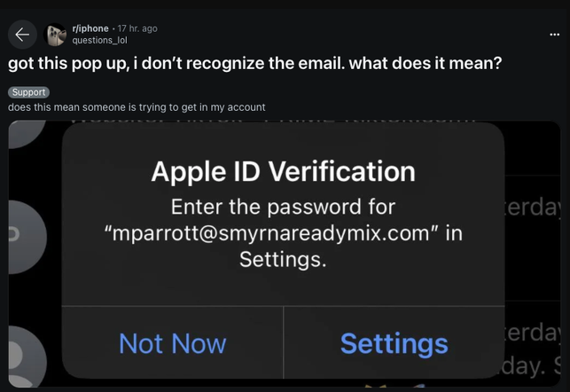The image size is (570, 392).
Task: Tap Settings in the Apple ID dialog
Action: click(394, 343)
